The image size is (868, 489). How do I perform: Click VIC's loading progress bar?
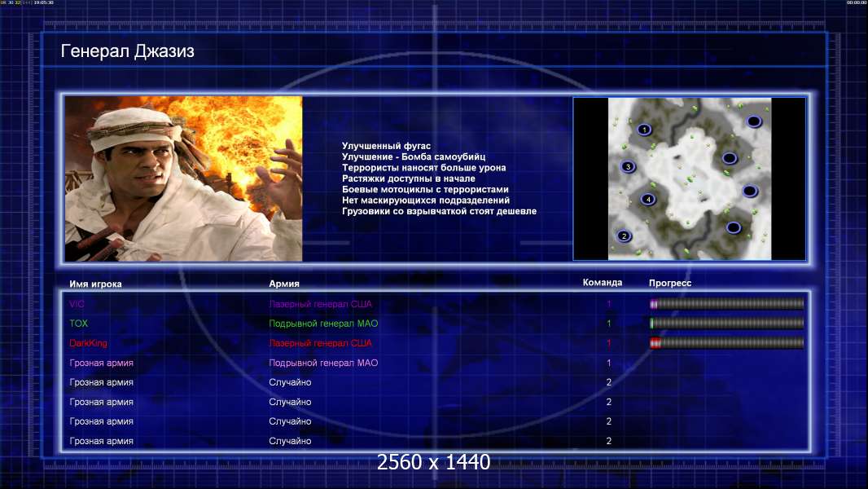pos(727,303)
